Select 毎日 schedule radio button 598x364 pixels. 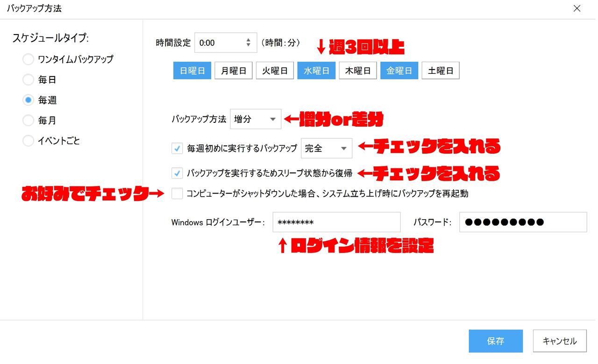(28, 79)
